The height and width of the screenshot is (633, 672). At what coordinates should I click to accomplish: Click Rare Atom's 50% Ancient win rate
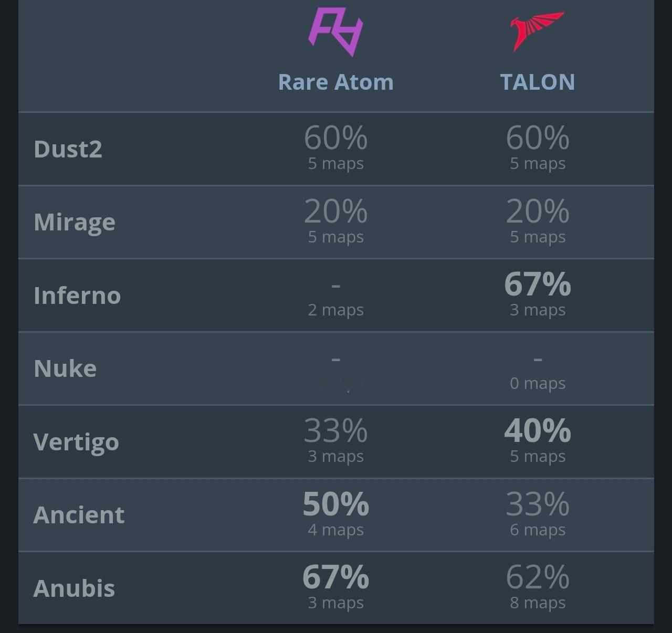click(335, 504)
